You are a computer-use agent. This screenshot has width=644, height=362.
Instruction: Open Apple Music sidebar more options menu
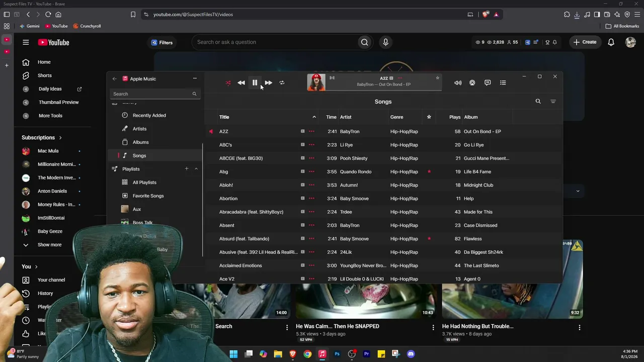(x=195, y=78)
